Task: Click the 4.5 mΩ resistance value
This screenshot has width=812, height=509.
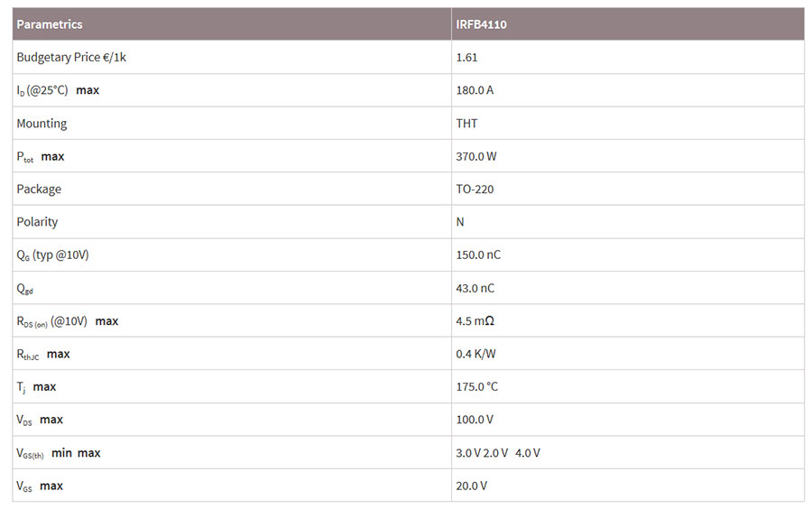Action: (x=475, y=321)
